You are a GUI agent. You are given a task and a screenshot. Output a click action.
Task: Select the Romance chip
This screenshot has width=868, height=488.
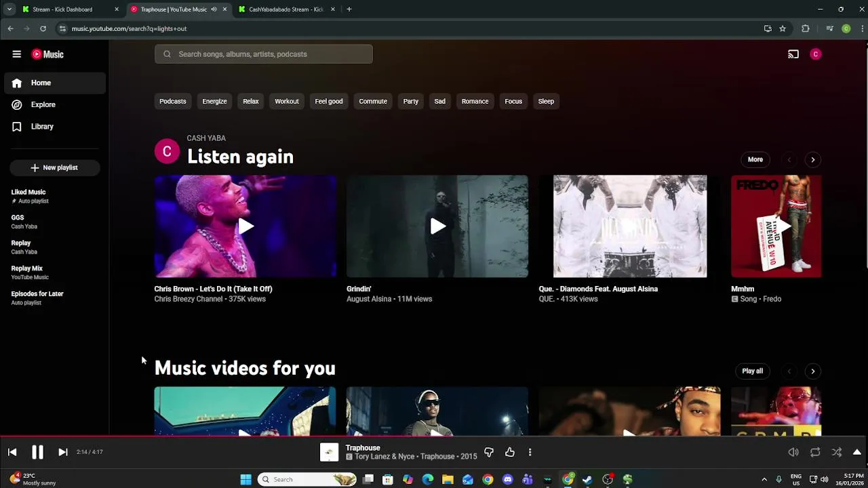475,101
